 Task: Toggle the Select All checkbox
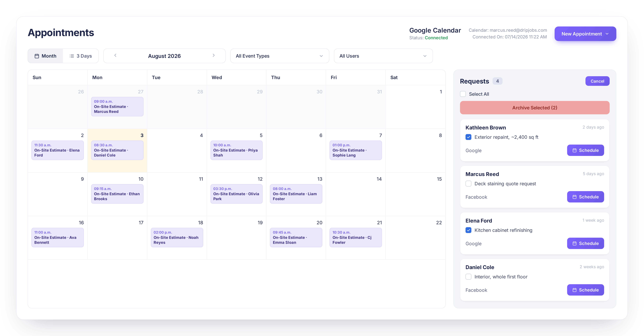pyautogui.click(x=463, y=94)
